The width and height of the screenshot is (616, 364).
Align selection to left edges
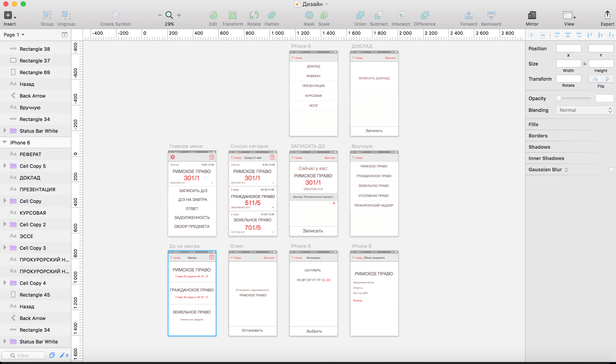pos(557,35)
